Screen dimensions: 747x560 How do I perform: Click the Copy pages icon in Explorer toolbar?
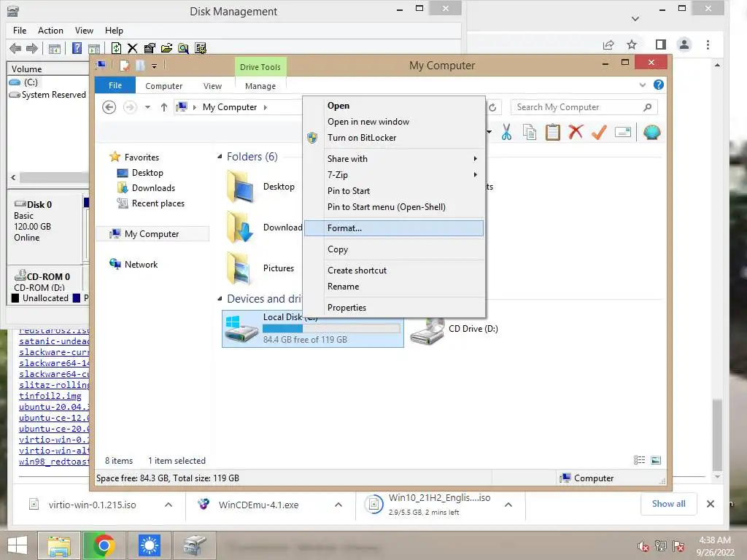click(x=530, y=132)
